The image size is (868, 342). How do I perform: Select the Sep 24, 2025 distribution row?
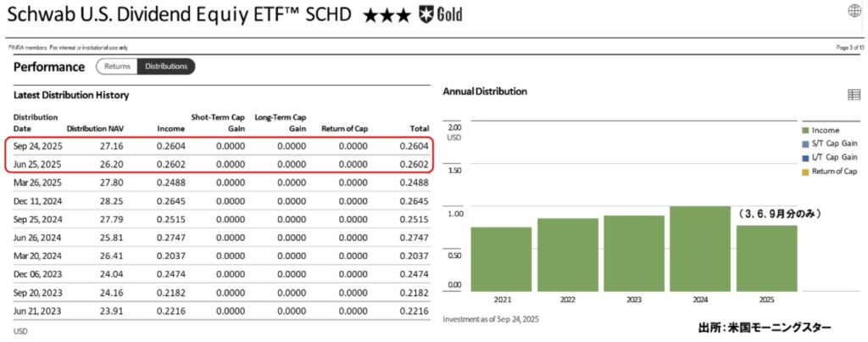pos(220,146)
